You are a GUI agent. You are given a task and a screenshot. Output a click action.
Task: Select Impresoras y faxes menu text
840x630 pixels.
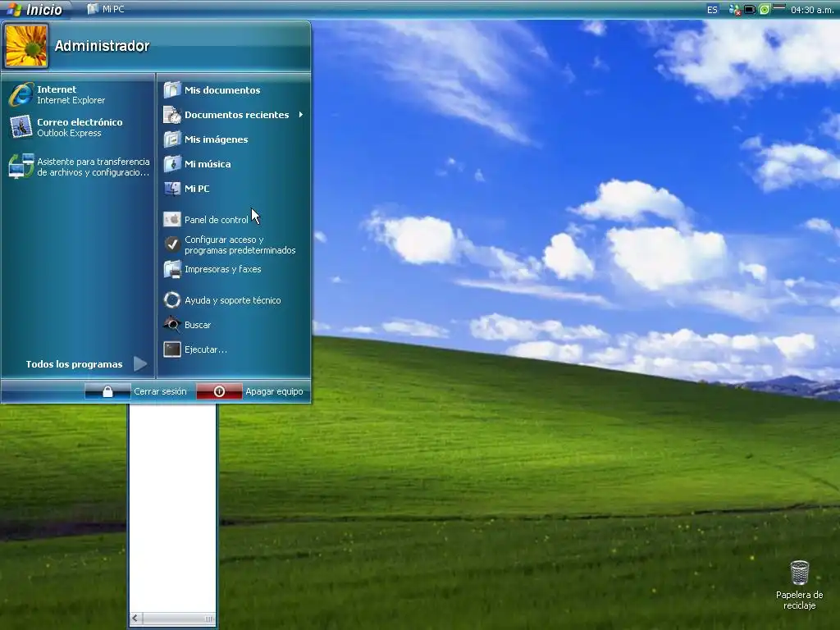click(223, 269)
